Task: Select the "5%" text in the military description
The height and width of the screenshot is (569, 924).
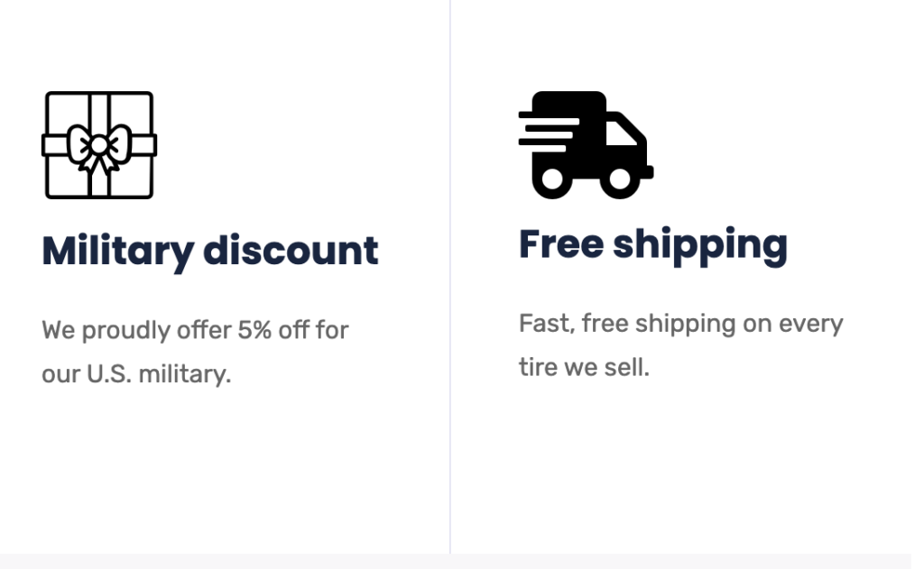Action: tap(254, 330)
